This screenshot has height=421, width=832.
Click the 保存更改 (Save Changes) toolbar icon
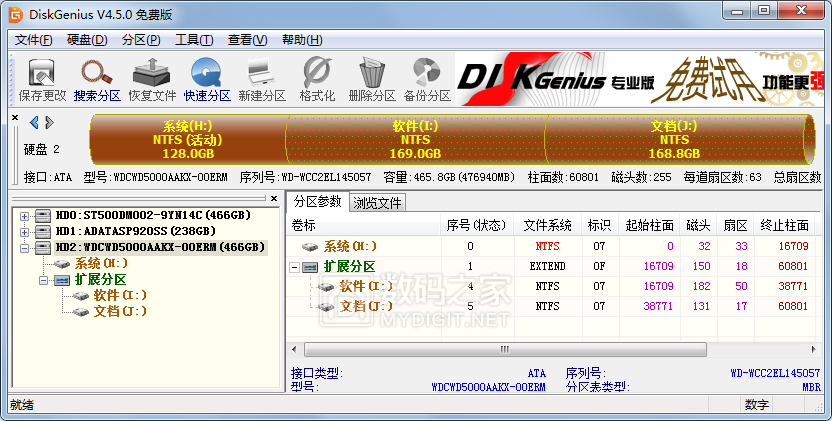(x=42, y=79)
